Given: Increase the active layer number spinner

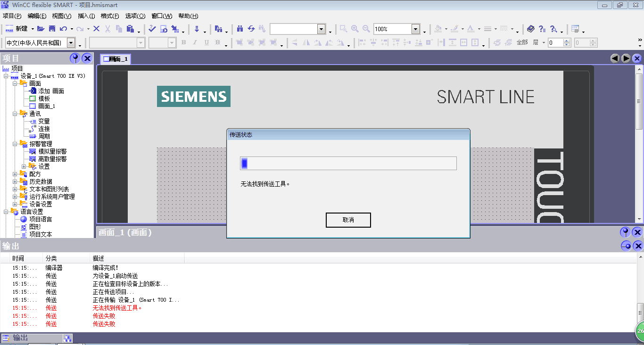Looking at the screenshot, I should (567, 41).
